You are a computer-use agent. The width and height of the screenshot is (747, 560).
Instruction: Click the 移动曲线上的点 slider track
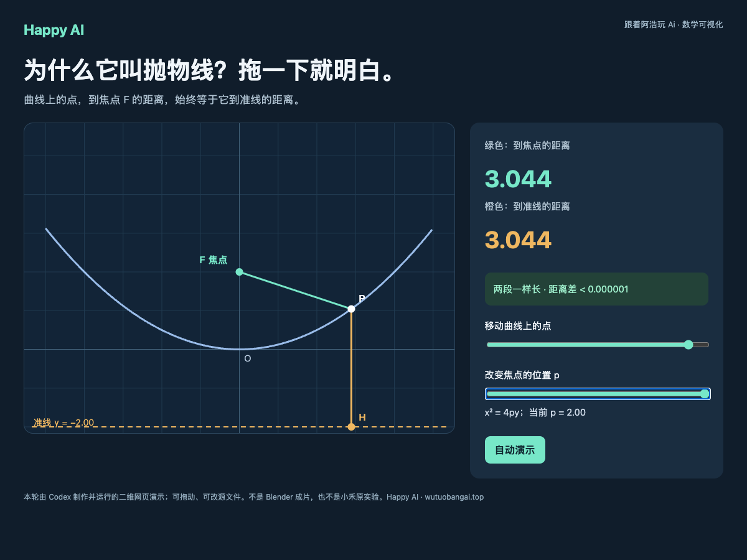coord(598,345)
